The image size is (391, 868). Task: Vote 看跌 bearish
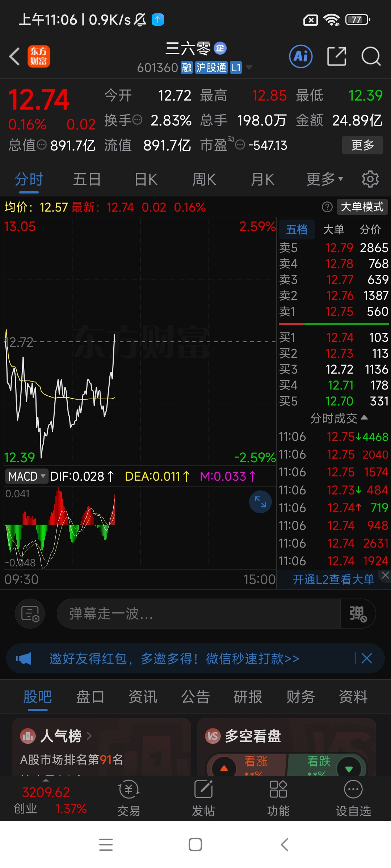328,765
